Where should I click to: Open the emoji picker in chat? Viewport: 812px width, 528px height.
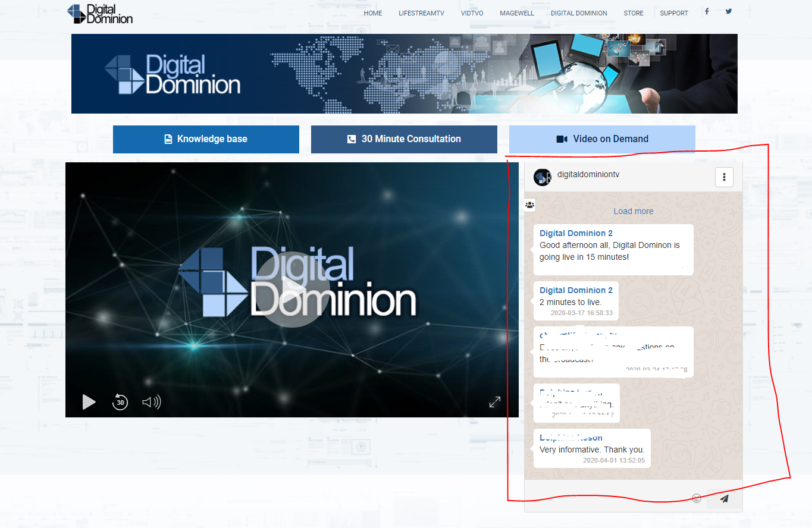point(697,498)
